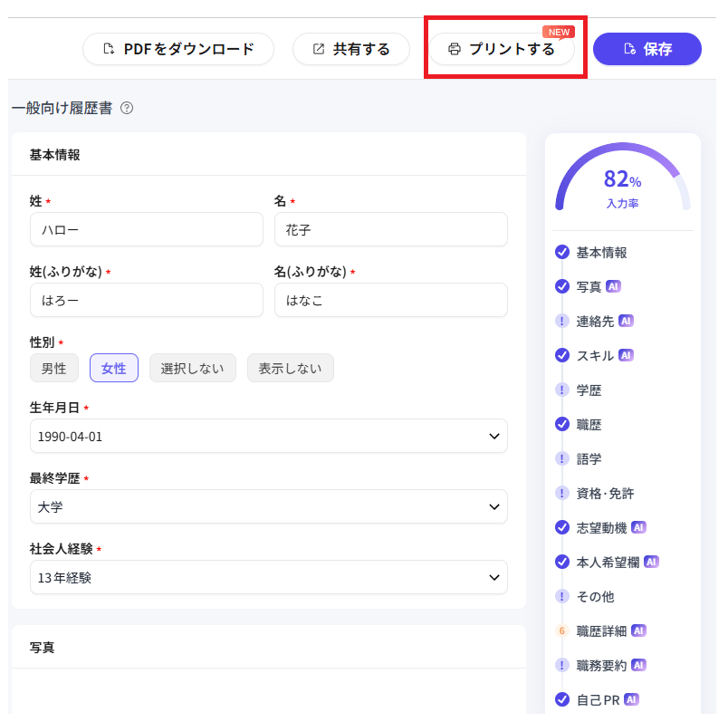
Task: Open the 社会人経験 dropdown showing 13年経験
Action: tap(269, 577)
